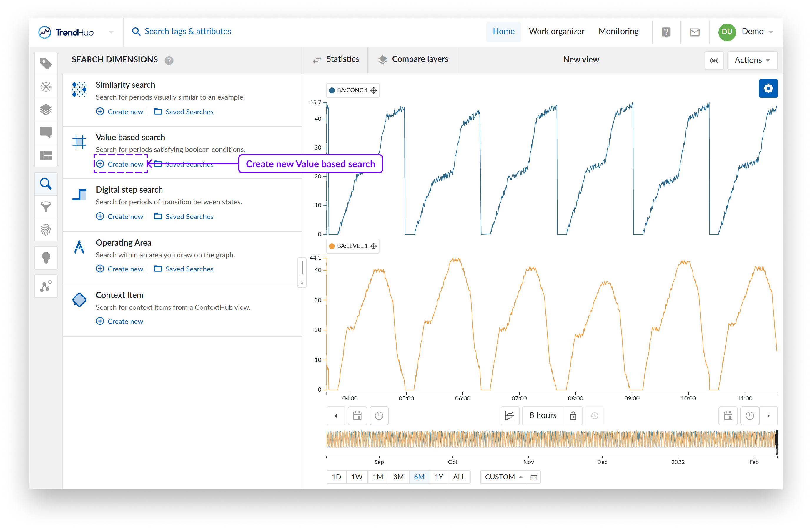This screenshot has height=530, width=812.
Task: Expand the CUSTOM range dropdown
Action: point(503,477)
